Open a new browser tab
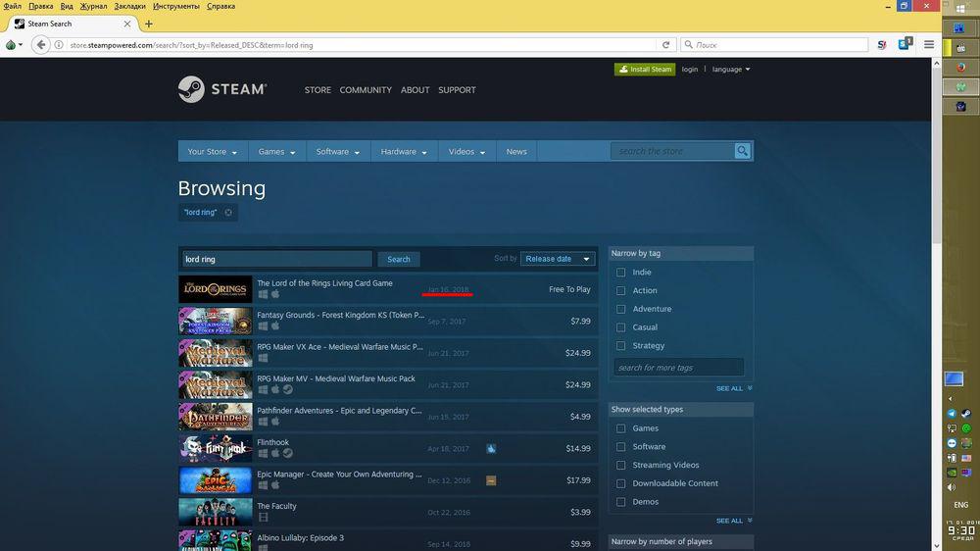Screen dimensions: 980x551 point(149,24)
